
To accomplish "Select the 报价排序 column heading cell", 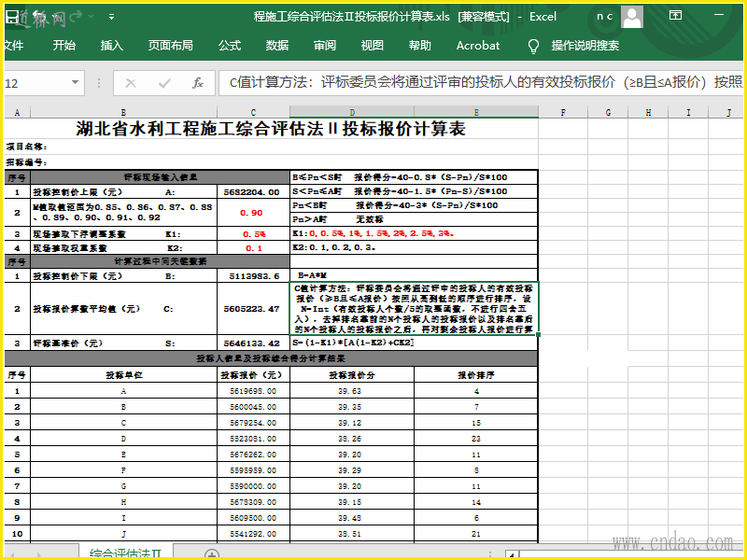I will pyautogui.click(x=476, y=375).
